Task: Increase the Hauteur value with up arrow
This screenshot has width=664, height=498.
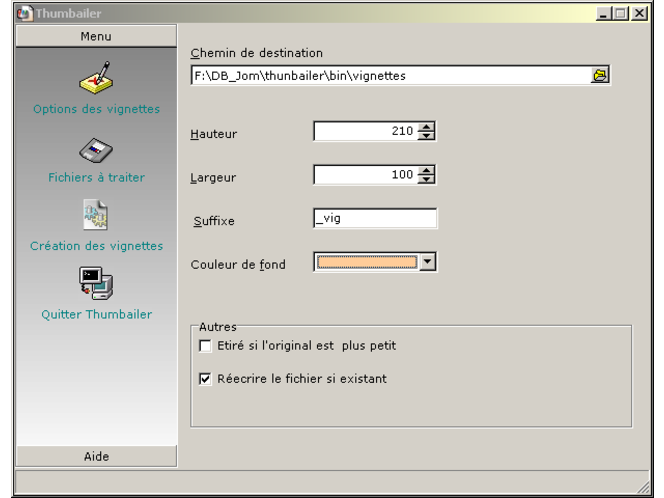Action: (x=426, y=127)
